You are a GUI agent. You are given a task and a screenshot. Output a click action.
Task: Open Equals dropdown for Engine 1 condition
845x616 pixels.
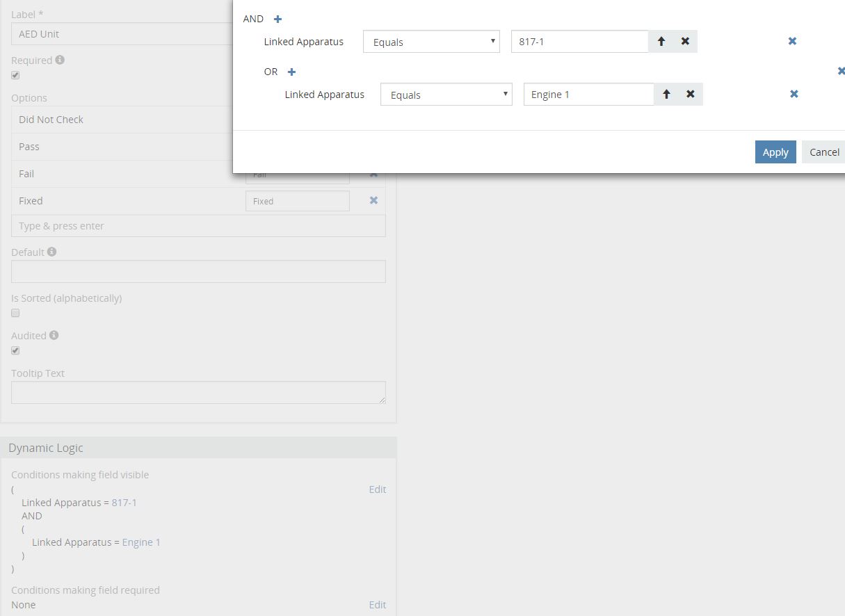point(446,95)
